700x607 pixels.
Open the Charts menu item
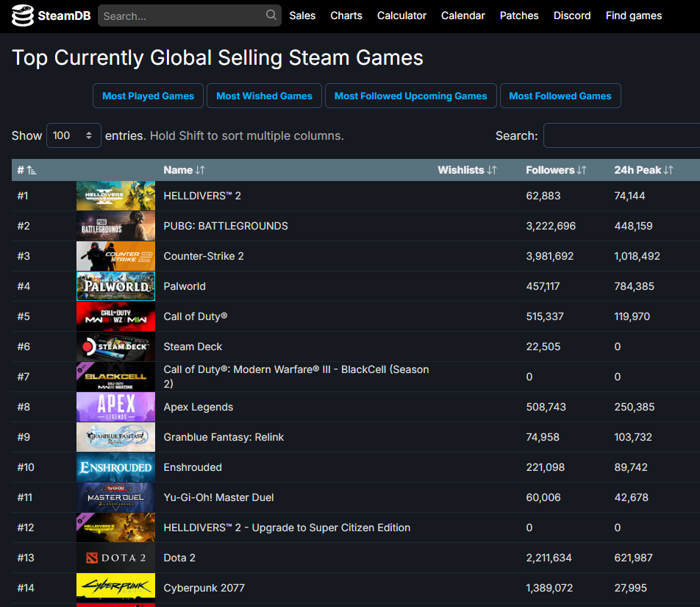click(346, 15)
